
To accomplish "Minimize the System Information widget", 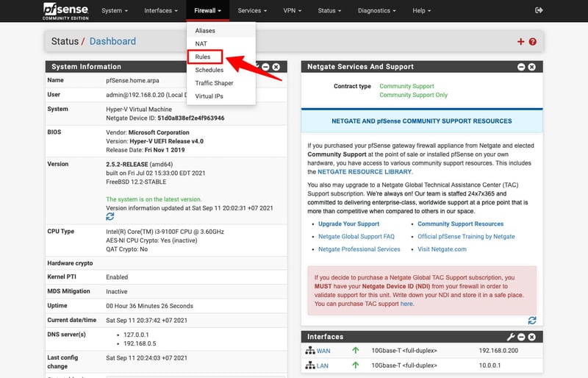I will 265,67.
